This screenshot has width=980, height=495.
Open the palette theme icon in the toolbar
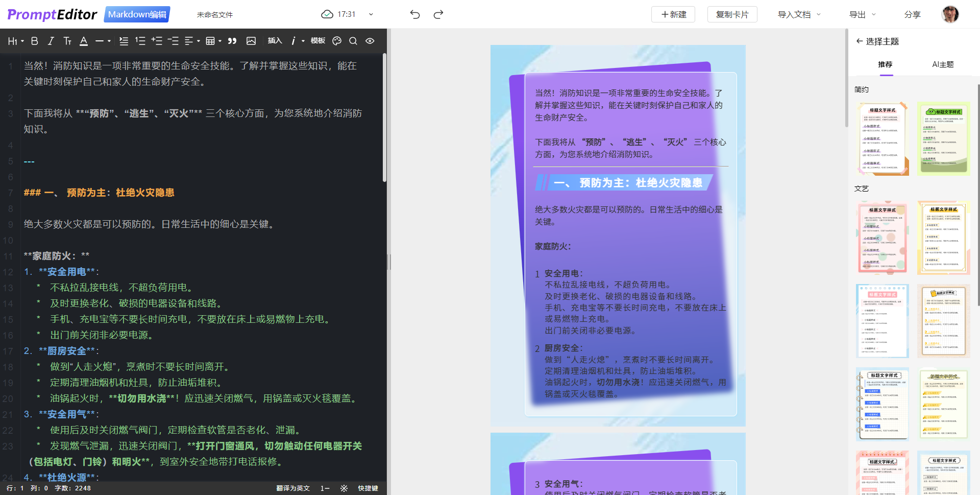(337, 41)
